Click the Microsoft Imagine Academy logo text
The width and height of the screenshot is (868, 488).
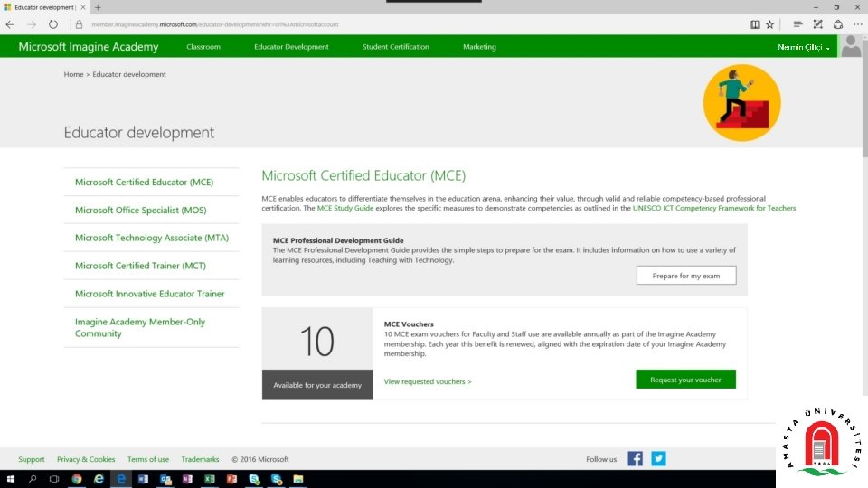pos(88,46)
